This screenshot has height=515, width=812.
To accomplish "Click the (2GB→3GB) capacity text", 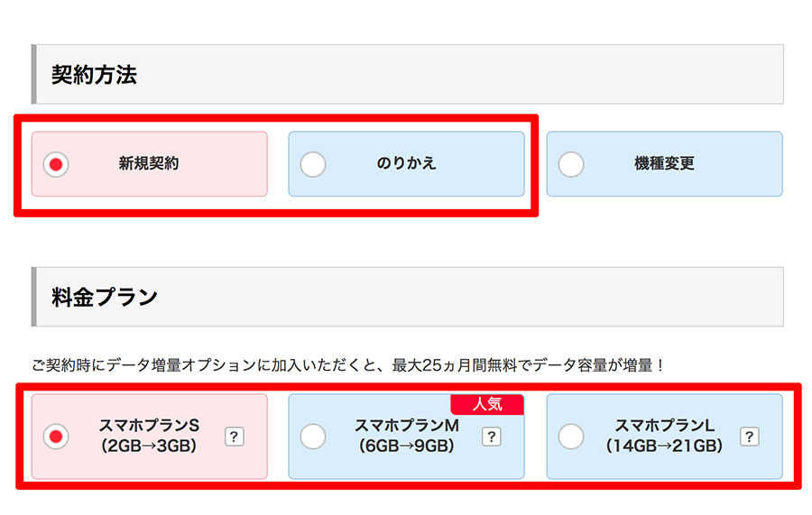I will pyautogui.click(x=149, y=446).
